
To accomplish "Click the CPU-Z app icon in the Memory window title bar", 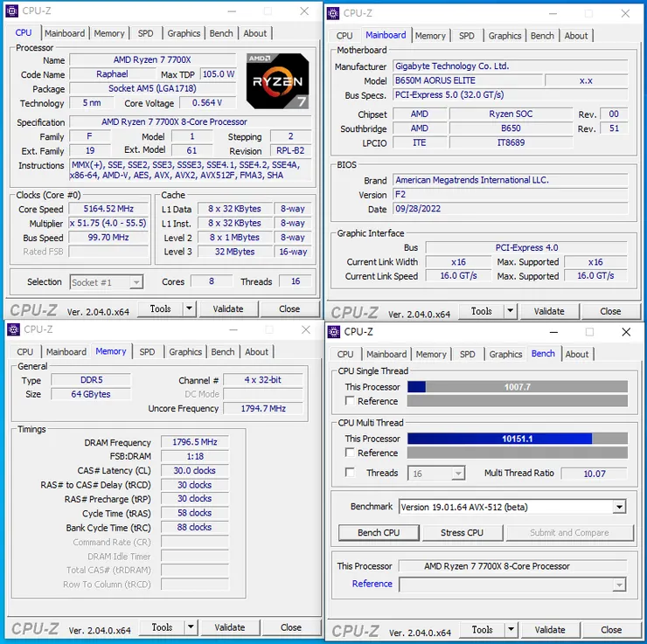I will pos(13,329).
